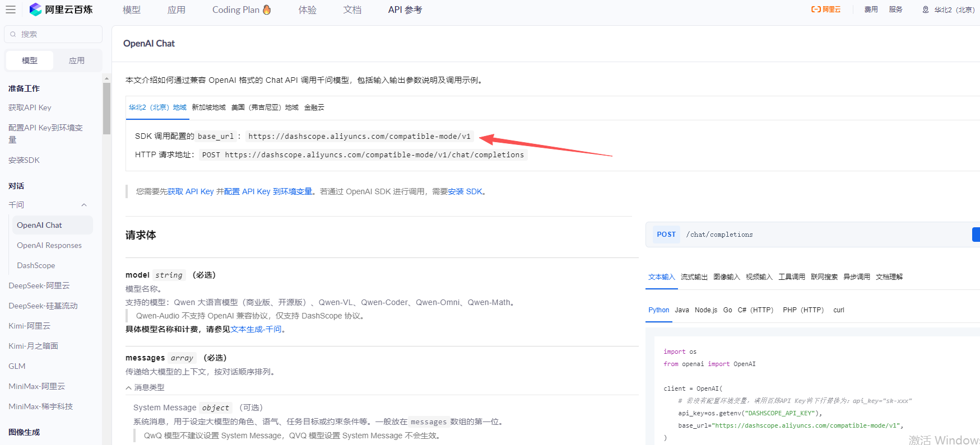Select the 流式输出 example tab
The width and height of the screenshot is (980, 445).
[694, 277]
